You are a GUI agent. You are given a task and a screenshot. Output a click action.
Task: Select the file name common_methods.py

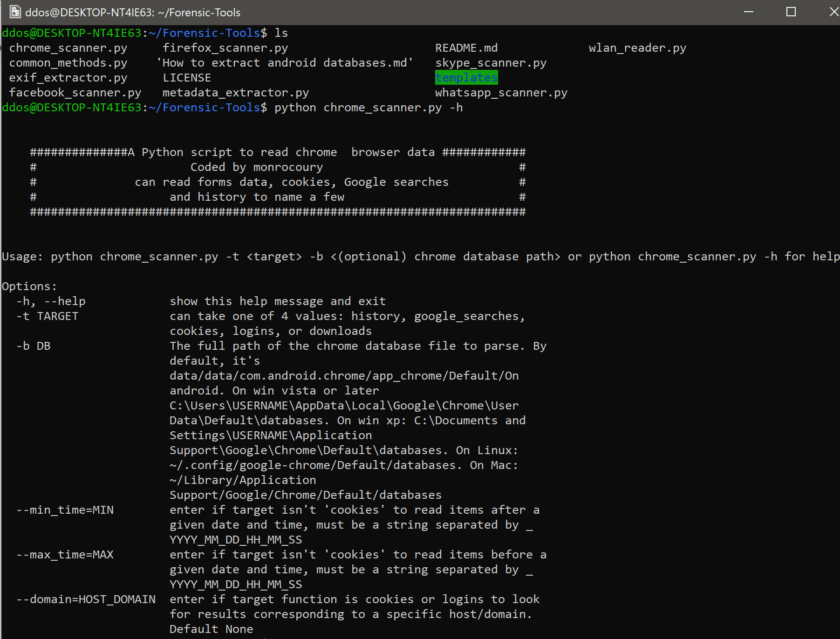coord(68,63)
